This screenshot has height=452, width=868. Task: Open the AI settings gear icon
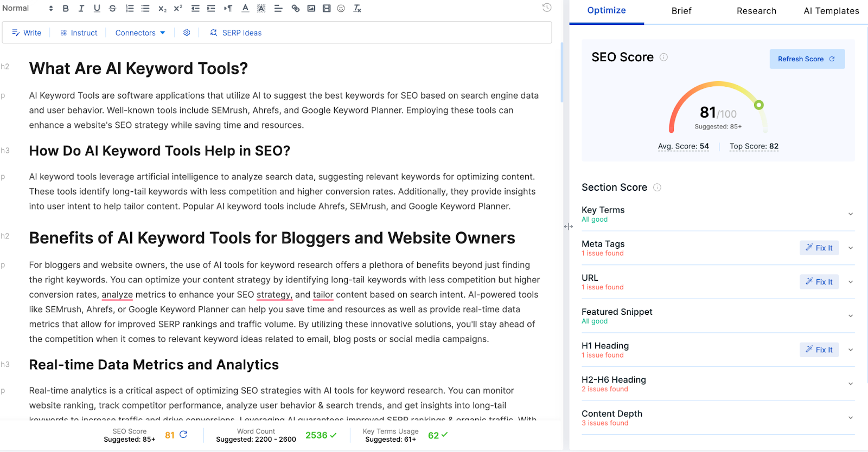coord(187,33)
